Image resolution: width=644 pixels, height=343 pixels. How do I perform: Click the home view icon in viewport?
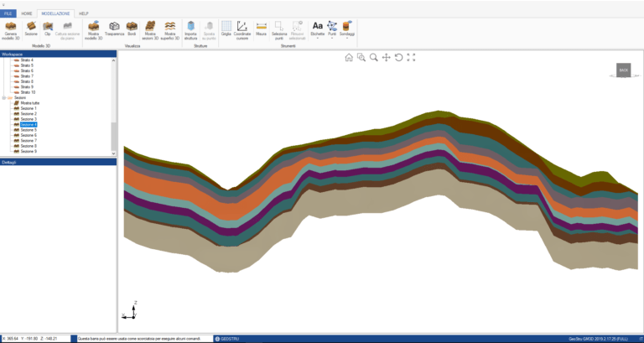click(x=349, y=57)
